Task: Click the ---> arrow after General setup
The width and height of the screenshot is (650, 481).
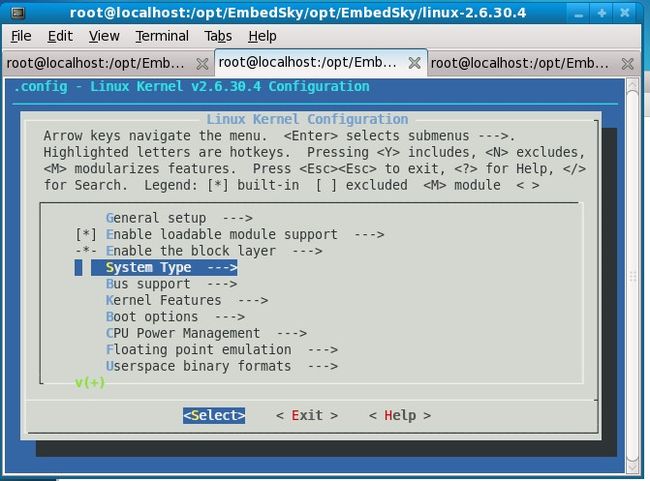Action: tap(238, 218)
